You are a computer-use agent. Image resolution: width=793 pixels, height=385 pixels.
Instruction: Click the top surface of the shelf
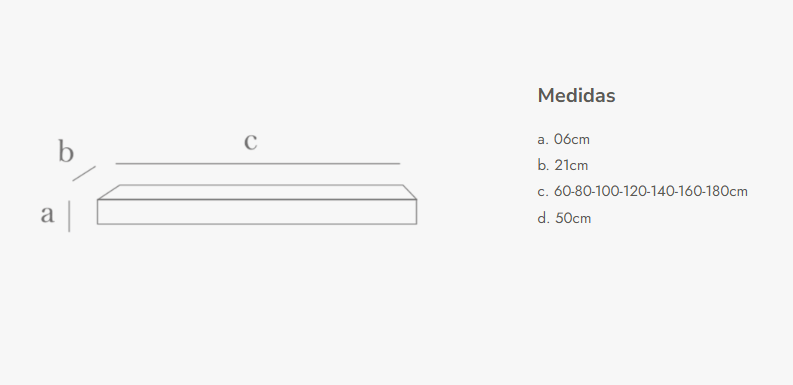pos(257,192)
